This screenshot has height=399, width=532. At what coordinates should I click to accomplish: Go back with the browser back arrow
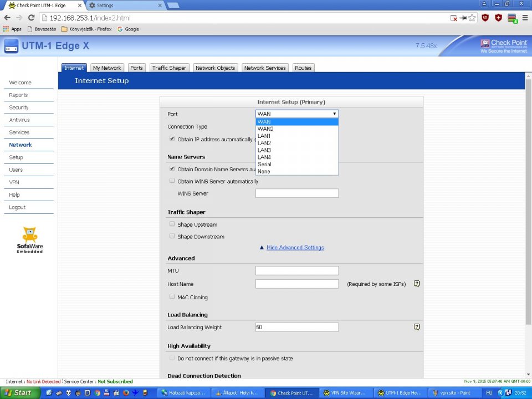[x=7, y=18]
